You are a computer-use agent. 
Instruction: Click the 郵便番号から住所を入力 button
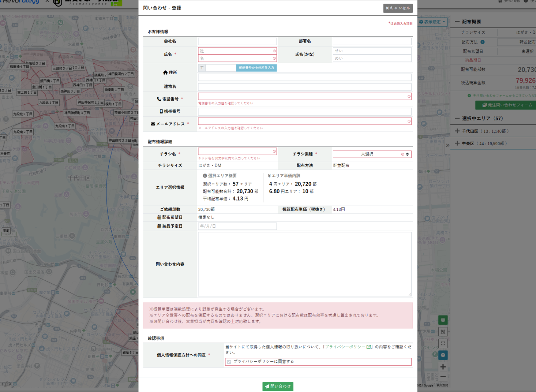point(256,68)
